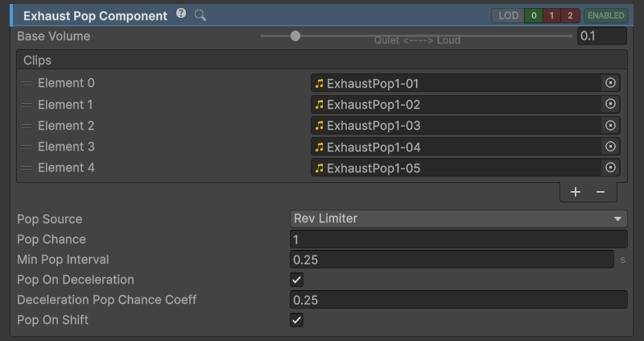Screen dimensions: 644x341
Task: Grab the Element 0 reorder handle
Action: (27, 84)
